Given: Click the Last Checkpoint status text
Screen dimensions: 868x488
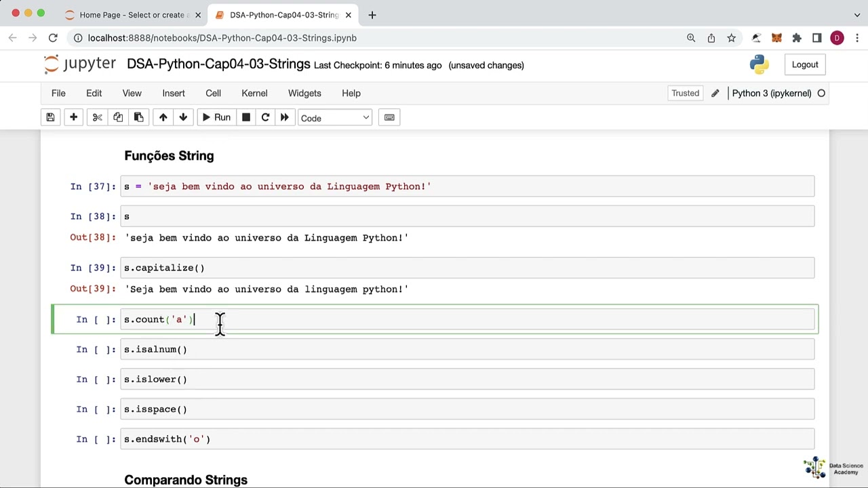Looking at the screenshot, I should (378, 65).
